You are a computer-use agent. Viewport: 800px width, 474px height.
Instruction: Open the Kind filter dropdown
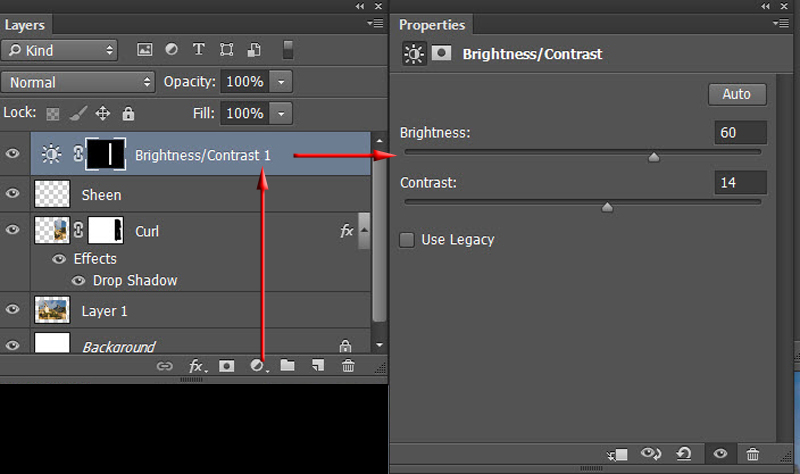coord(59,49)
